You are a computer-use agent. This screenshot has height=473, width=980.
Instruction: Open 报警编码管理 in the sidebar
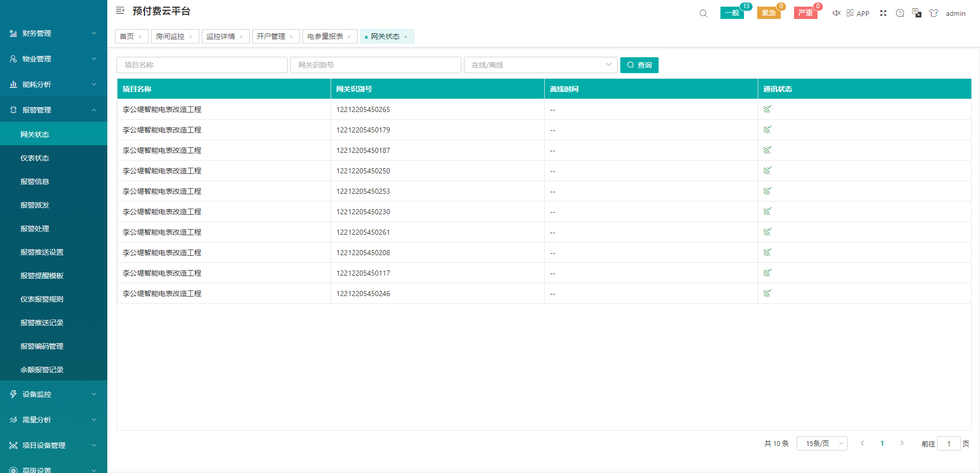click(54, 346)
